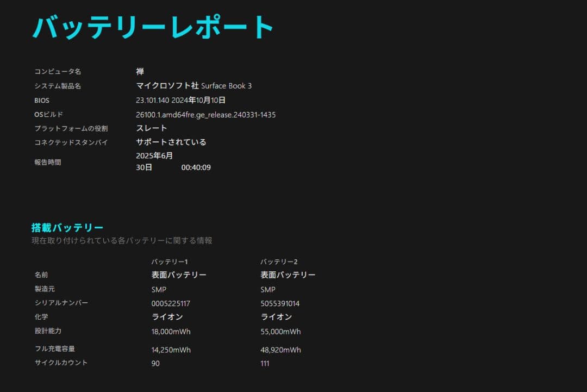Image resolution: width=587 pixels, height=392 pixels.
Task: Click the バッテリー1 column header
Action: [x=169, y=261]
